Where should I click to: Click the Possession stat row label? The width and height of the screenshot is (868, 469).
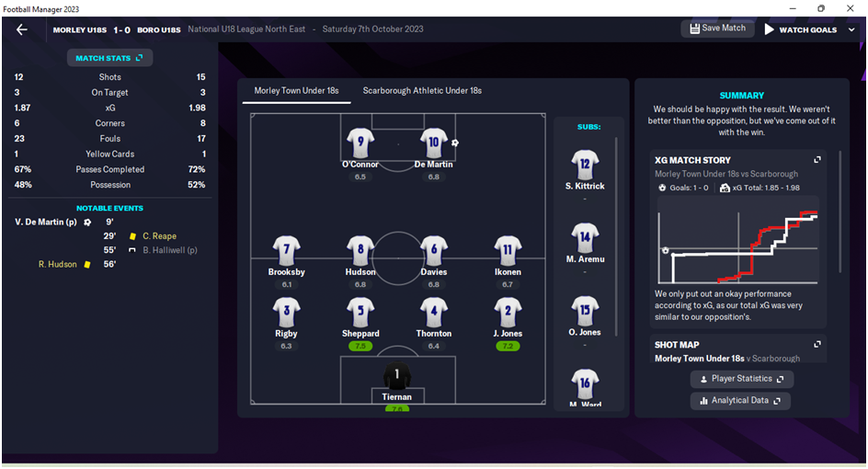[x=110, y=185]
